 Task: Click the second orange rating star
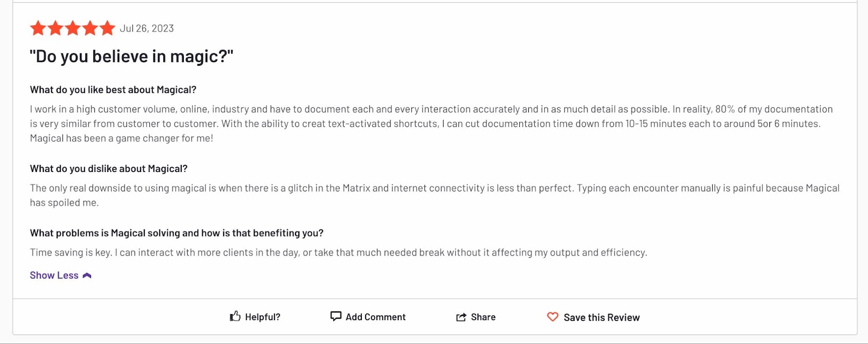55,28
